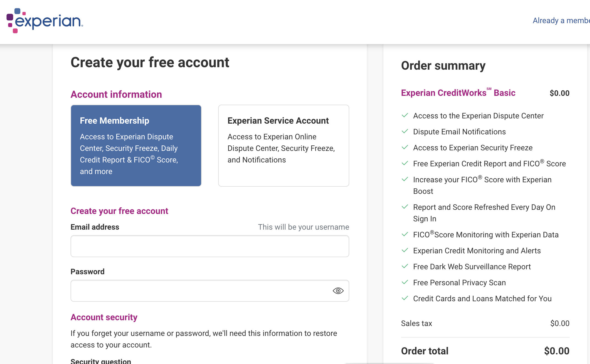The height and width of the screenshot is (364, 590).
Task: Click the Email address input field
Action: pos(210,246)
